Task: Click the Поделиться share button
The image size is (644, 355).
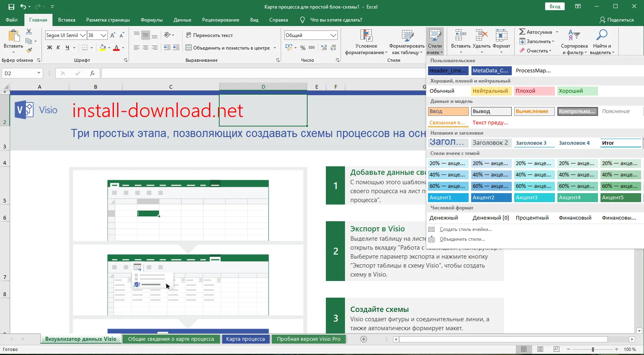Action: point(616,20)
